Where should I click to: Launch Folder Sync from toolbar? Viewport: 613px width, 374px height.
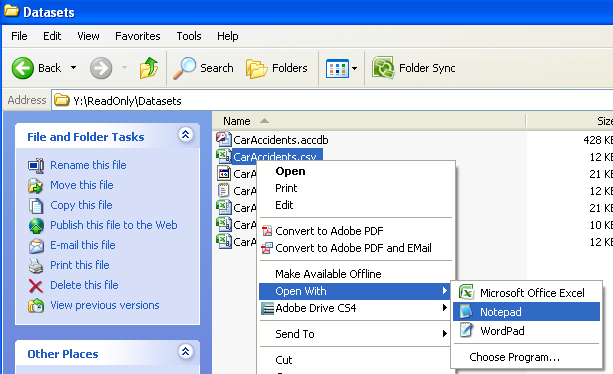(x=414, y=68)
